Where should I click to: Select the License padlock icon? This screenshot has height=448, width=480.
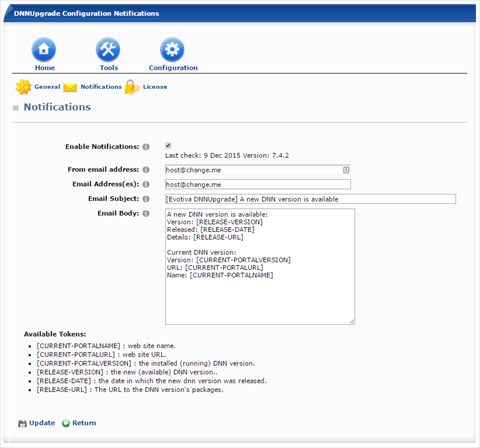(x=132, y=87)
